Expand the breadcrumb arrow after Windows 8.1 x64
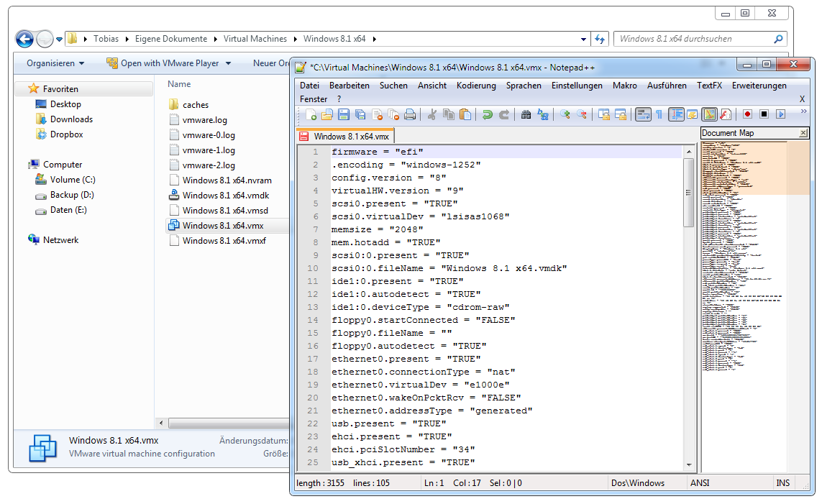 click(x=374, y=40)
